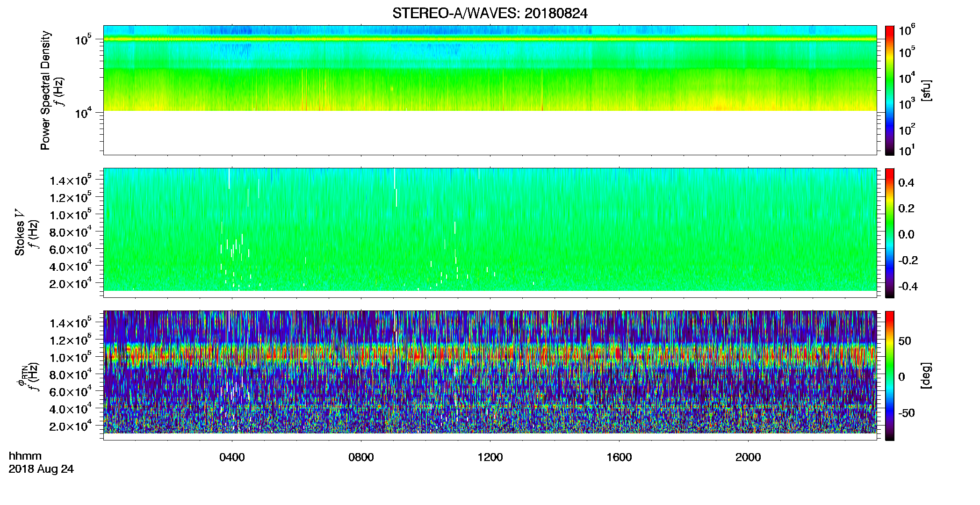The height and width of the screenshot is (505, 980).
Task: Click inside the Stokes V spectrogram panel
Action: (x=490, y=233)
